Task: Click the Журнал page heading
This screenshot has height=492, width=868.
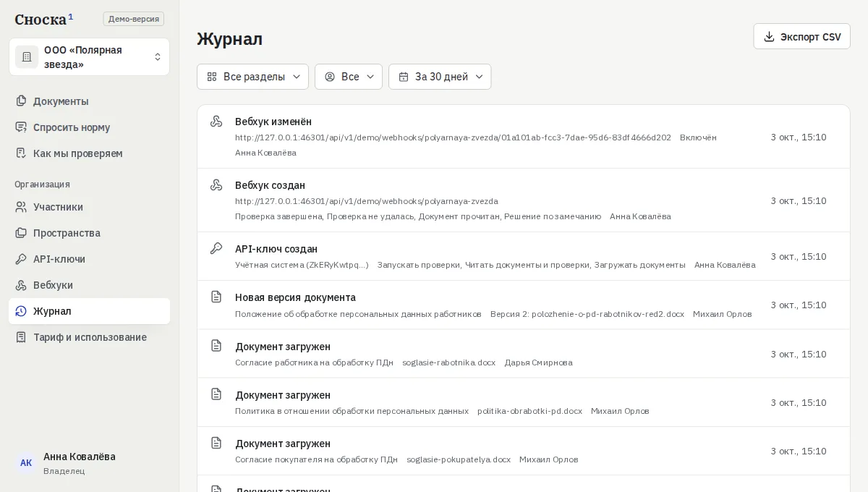Action: 230,38
